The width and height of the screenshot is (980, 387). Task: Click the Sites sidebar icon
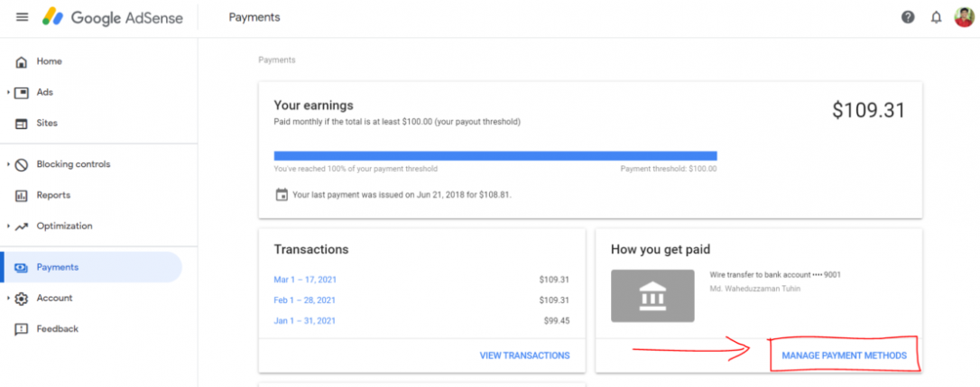click(22, 124)
